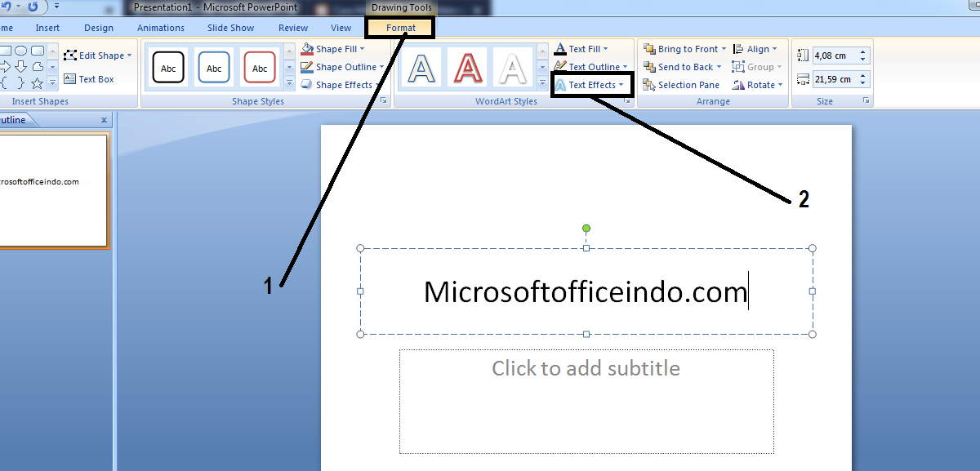Click Bring to Front in Arrange group
The width and height of the screenshot is (980, 471).
point(684,48)
